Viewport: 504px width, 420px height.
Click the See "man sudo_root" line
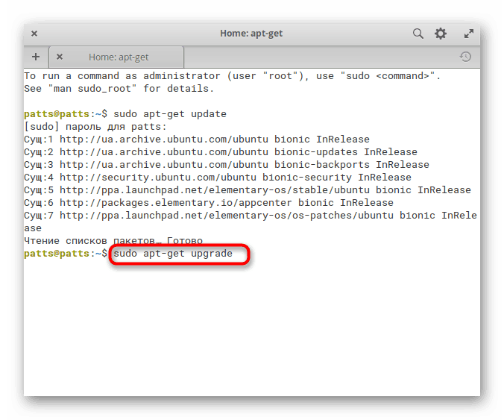click(x=119, y=89)
